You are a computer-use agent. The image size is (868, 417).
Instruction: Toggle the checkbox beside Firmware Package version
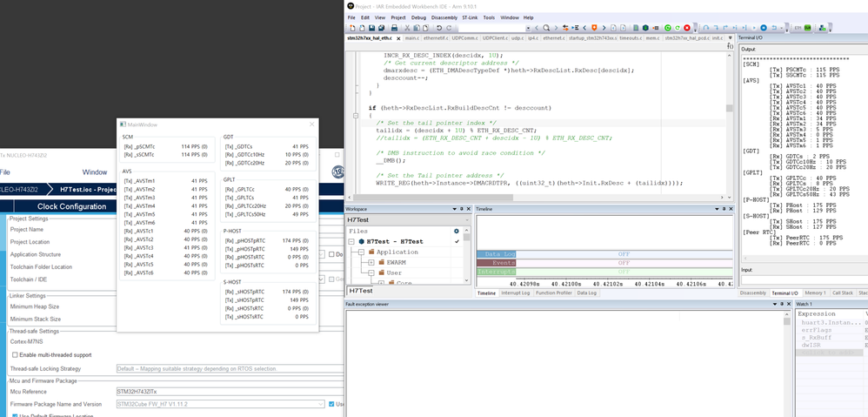click(331, 404)
